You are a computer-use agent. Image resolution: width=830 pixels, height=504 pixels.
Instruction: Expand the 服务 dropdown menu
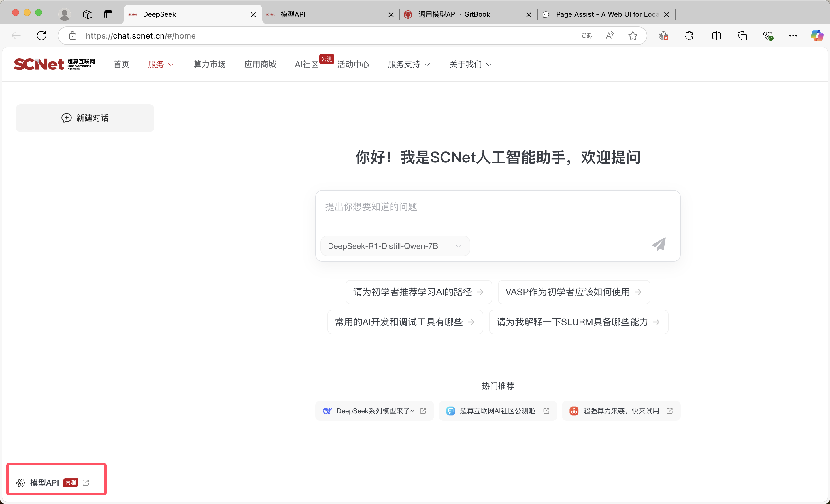(x=161, y=64)
